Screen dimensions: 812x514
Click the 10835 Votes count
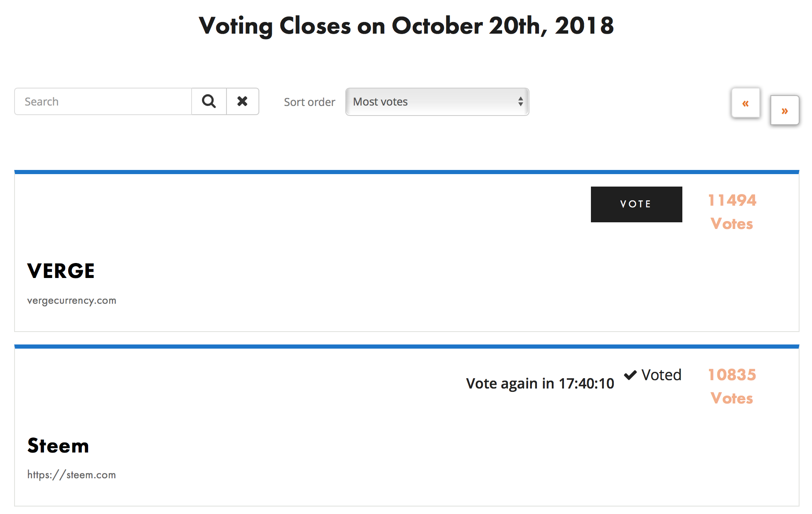[732, 386]
